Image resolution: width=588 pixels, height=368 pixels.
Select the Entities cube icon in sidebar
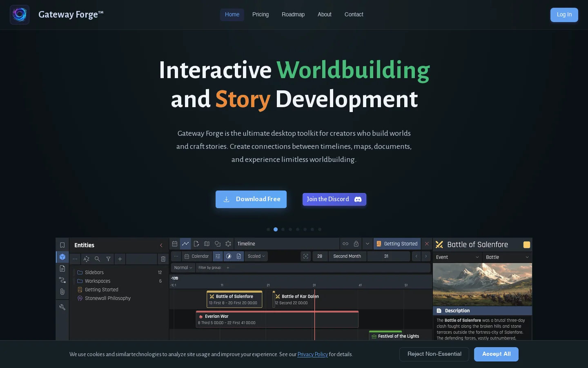pyautogui.click(x=62, y=257)
